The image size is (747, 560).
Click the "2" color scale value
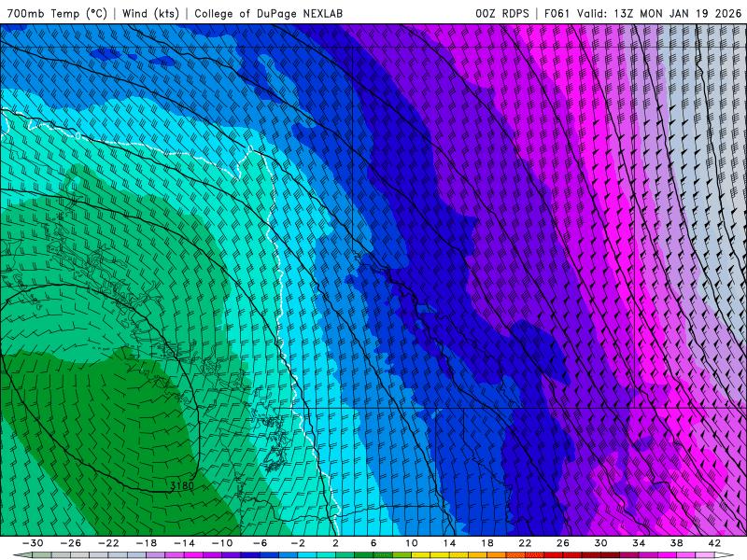point(335,543)
